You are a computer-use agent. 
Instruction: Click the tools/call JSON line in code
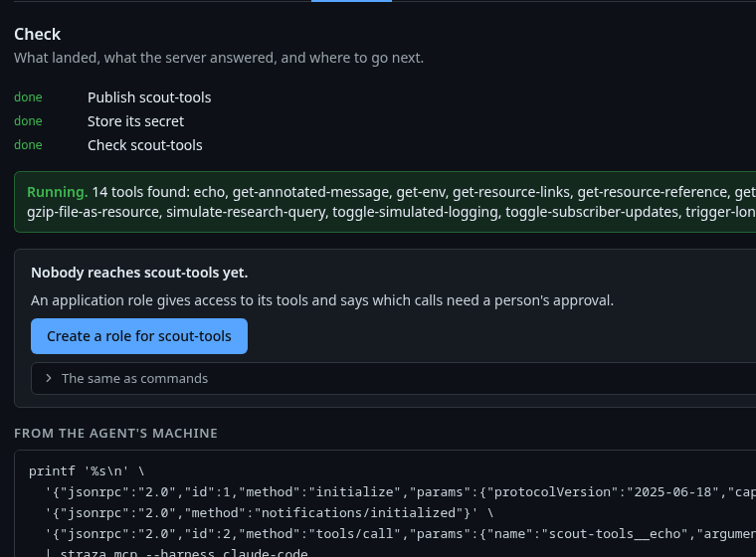click(400, 534)
